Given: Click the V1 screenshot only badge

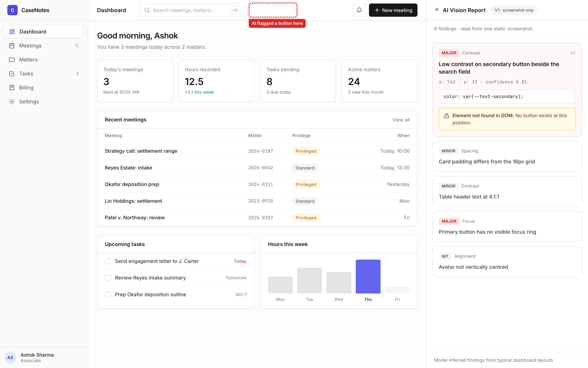Looking at the screenshot, I should 514,10.
